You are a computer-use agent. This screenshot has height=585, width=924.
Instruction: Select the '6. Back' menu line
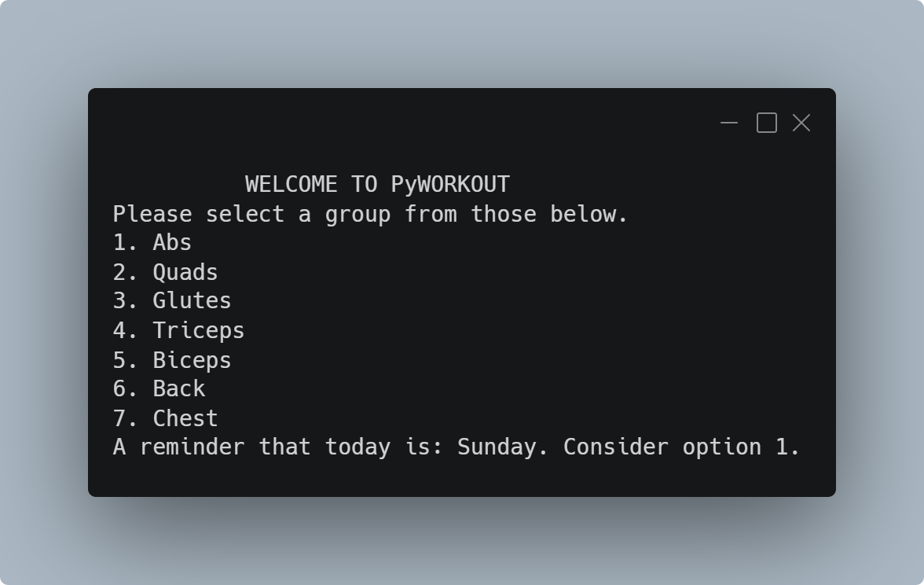159,388
